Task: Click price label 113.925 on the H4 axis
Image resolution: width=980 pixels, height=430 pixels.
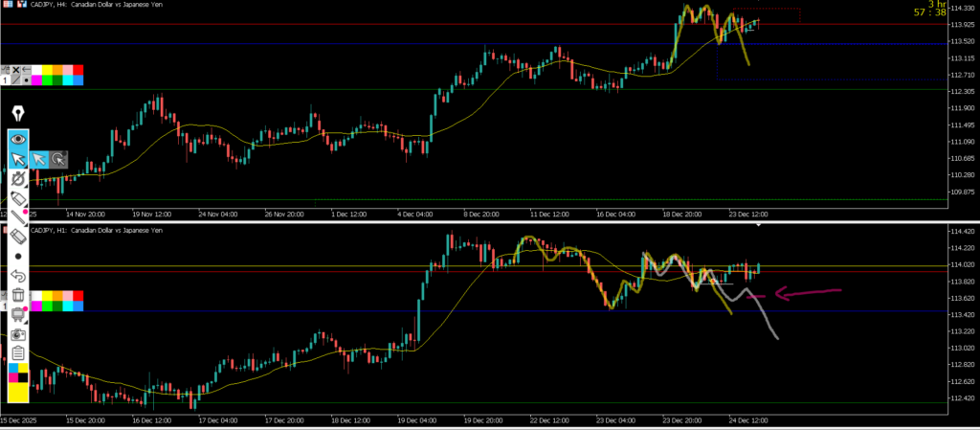Action: [x=963, y=25]
